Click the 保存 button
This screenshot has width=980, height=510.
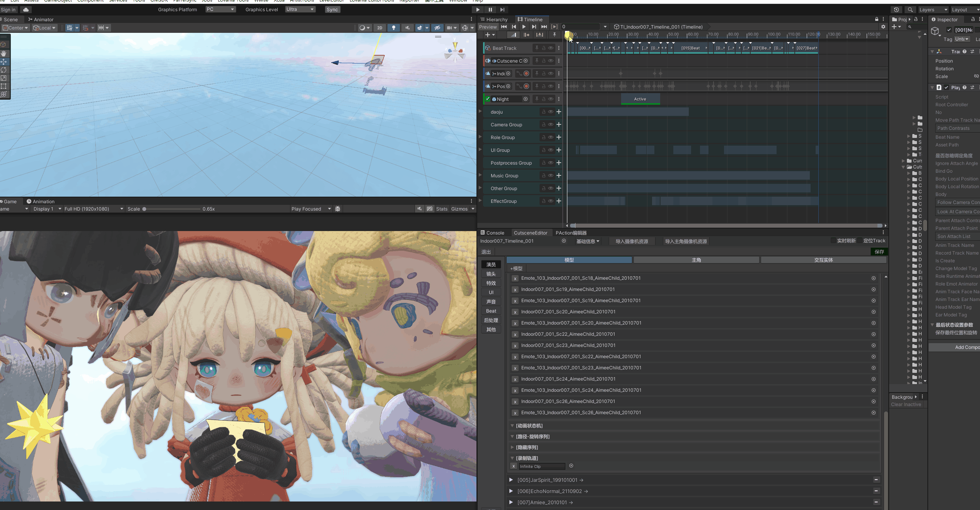tap(879, 252)
